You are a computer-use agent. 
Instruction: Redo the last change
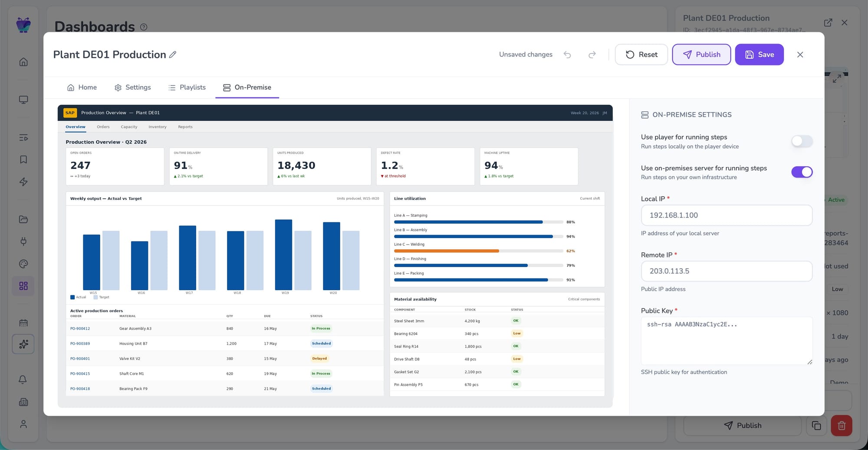592,54
